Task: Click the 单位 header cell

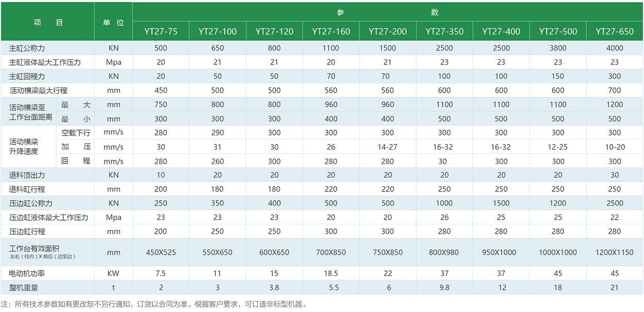Action: click(x=113, y=23)
